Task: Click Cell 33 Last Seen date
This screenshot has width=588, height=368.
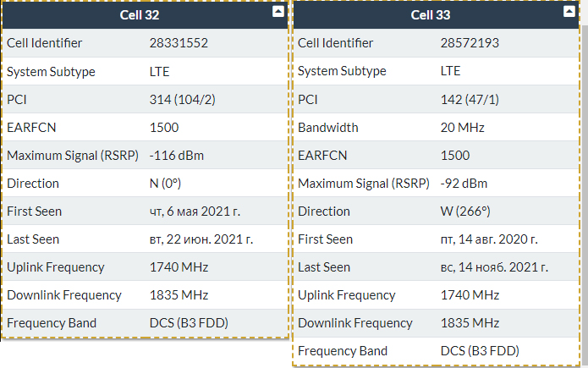Action: tap(495, 266)
